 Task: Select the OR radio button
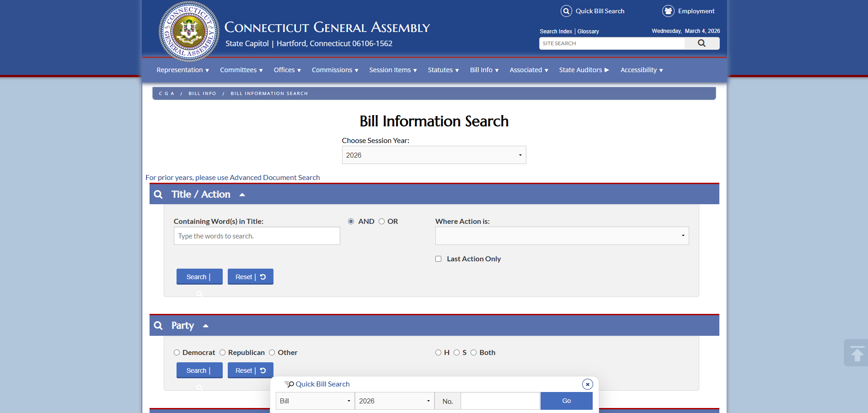381,222
